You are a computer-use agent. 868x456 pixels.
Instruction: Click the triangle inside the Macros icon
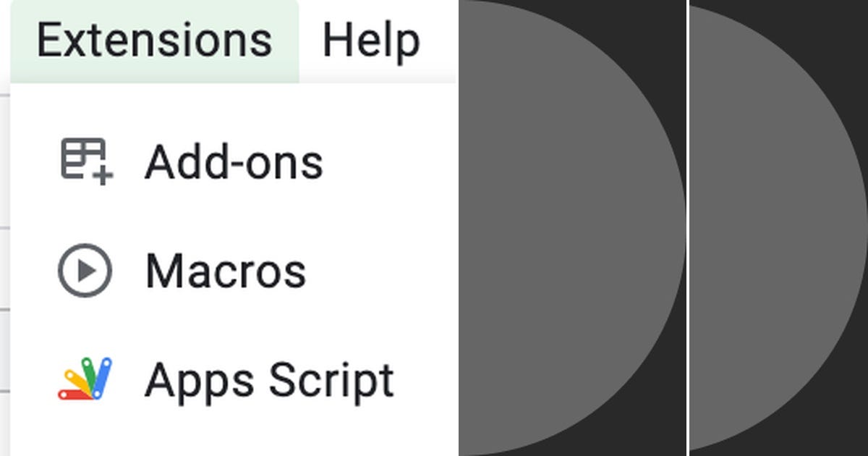pyautogui.click(x=86, y=270)
